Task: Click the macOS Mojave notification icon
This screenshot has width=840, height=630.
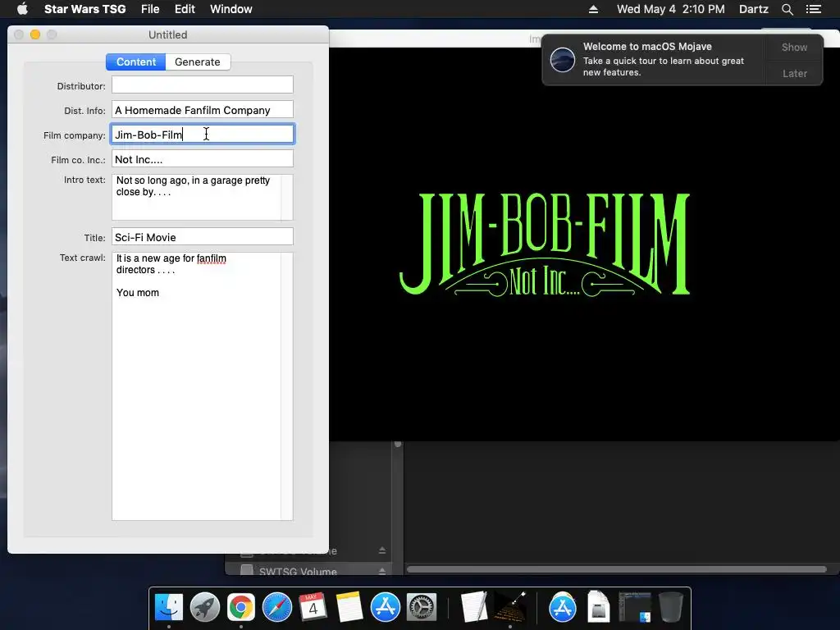Action: pyautogui.click(x=563, y=59)
